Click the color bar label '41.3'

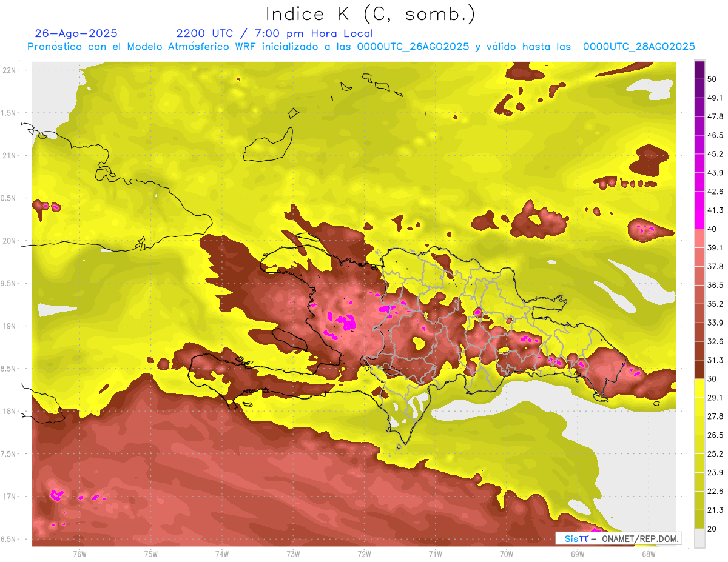715,210
